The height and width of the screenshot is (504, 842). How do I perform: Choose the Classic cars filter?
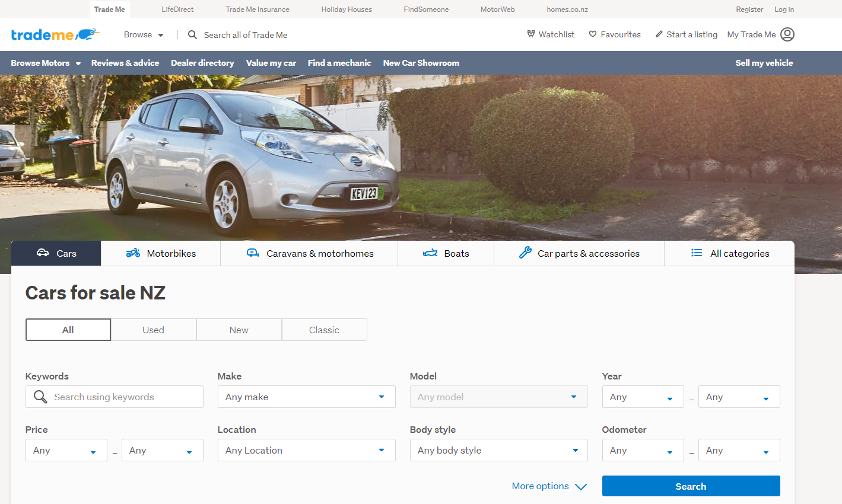pyautogui.click(x=324, y=330)
